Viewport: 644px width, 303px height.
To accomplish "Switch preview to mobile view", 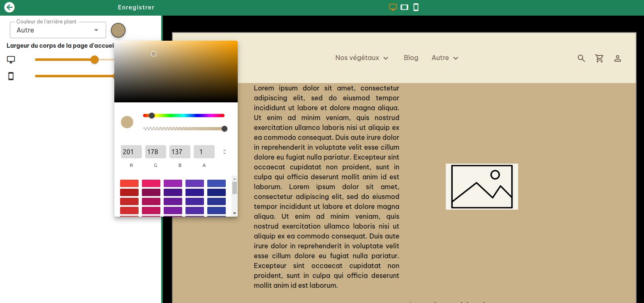I will click(x=416, y=7).
